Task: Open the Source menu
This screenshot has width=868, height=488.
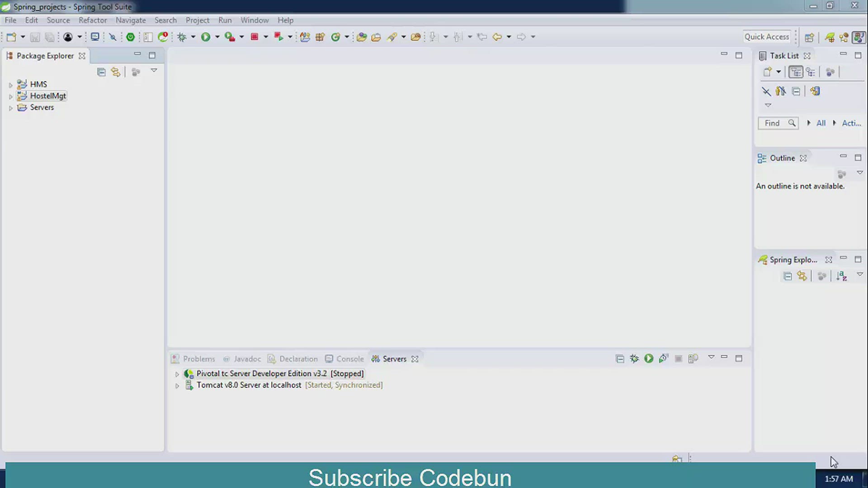Action: coord(58,20)
